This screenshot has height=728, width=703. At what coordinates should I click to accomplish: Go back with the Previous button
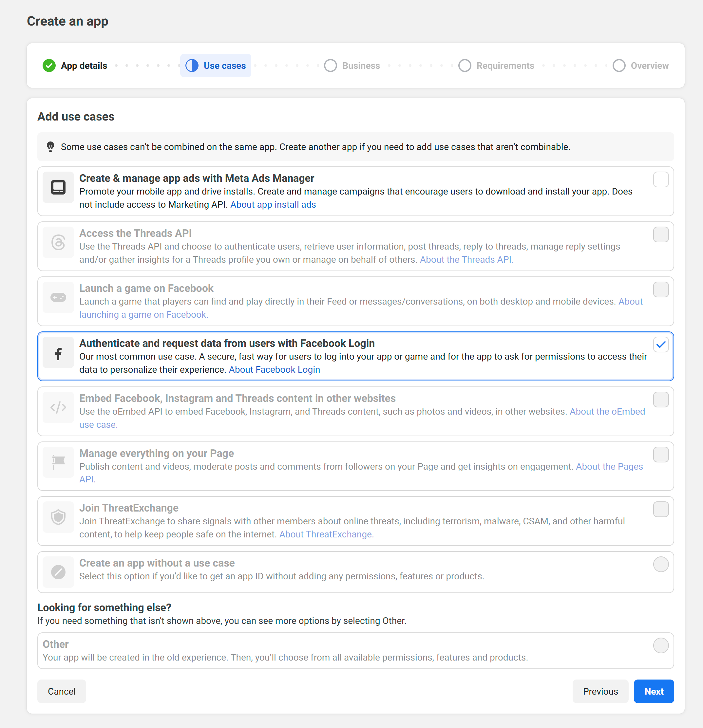[600, 691]
